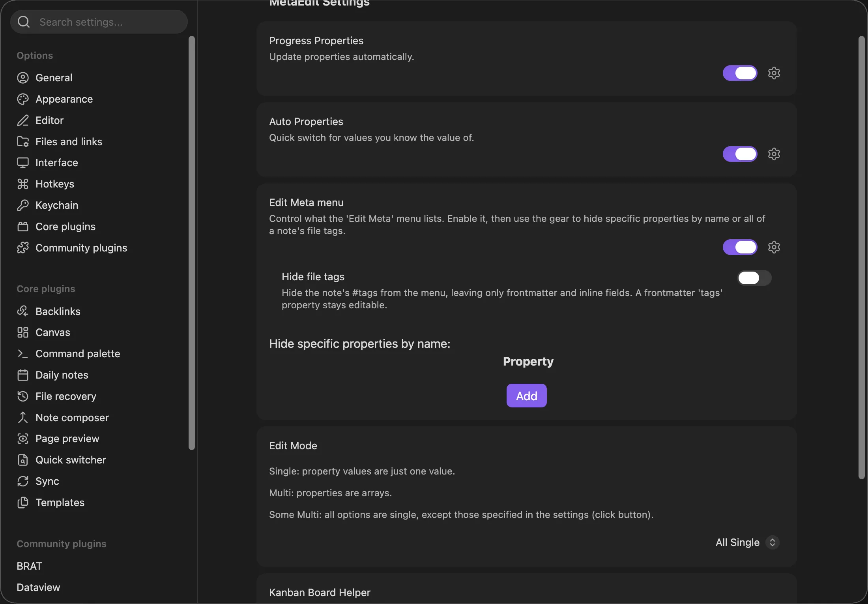Click the Files and links folder icon

click(23, 141)
